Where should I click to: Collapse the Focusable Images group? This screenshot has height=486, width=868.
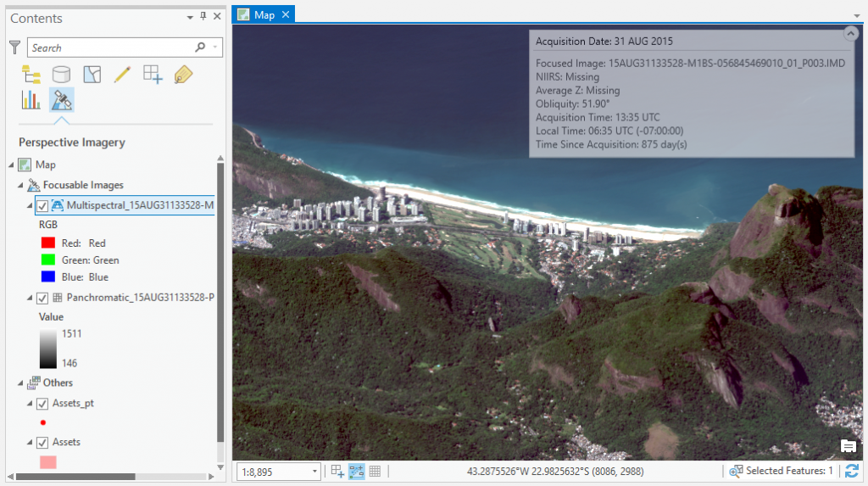(x=20, y=185)
